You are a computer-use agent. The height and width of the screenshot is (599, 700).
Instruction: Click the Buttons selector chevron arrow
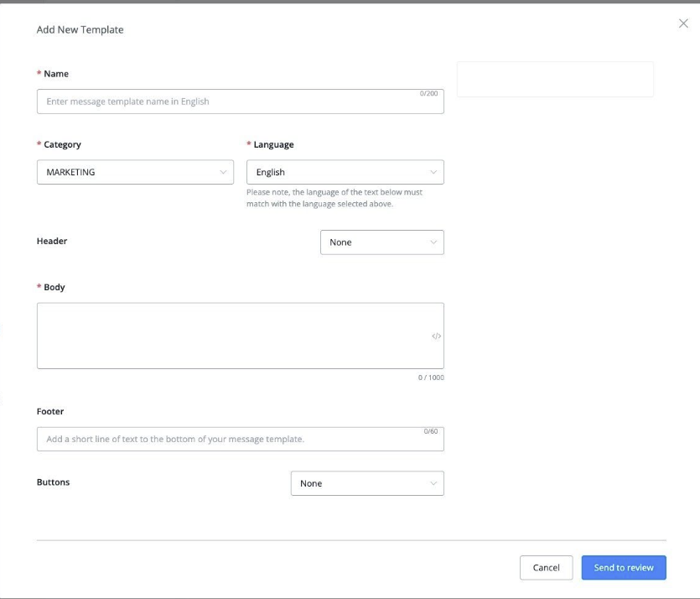pos(433,484)
